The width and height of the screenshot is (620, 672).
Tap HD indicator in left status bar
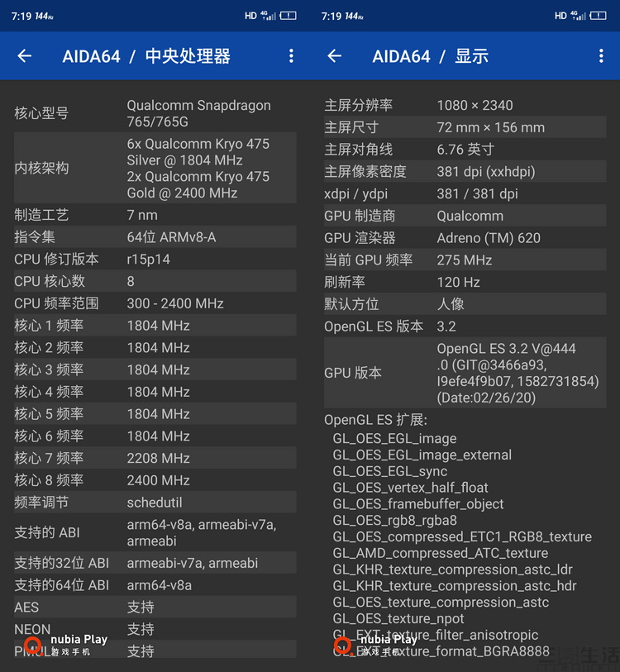250,16
